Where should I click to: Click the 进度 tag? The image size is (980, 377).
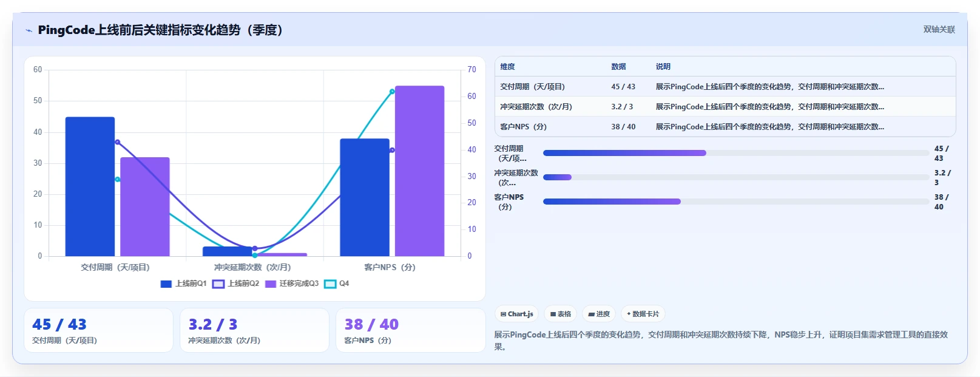point(599,314)
